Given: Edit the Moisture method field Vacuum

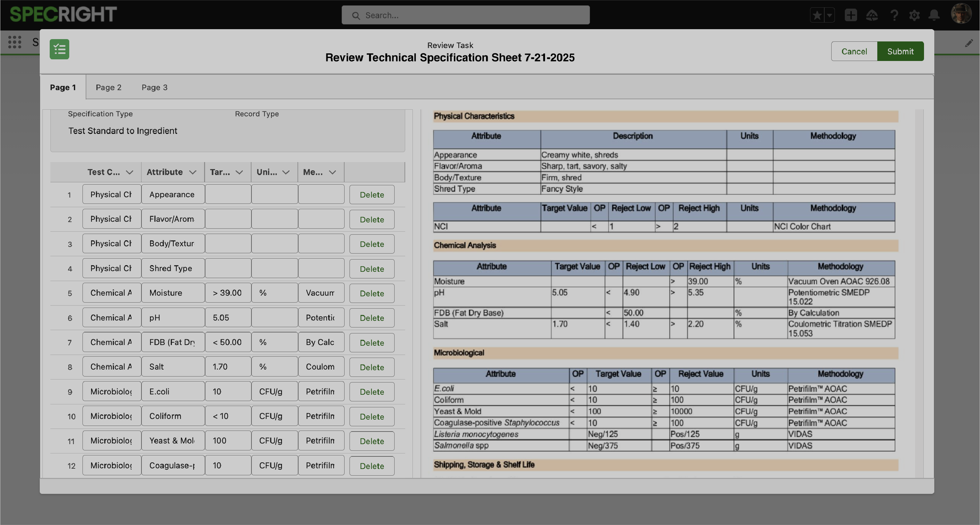Looking at the screenshot, I should point(321,293).
